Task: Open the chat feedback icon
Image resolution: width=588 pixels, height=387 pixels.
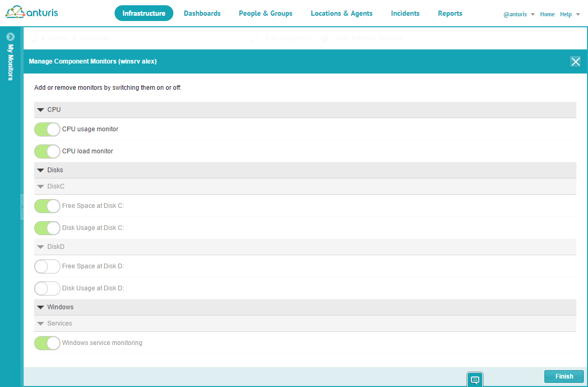Action: pyautogui.click(x=474, y=380)
